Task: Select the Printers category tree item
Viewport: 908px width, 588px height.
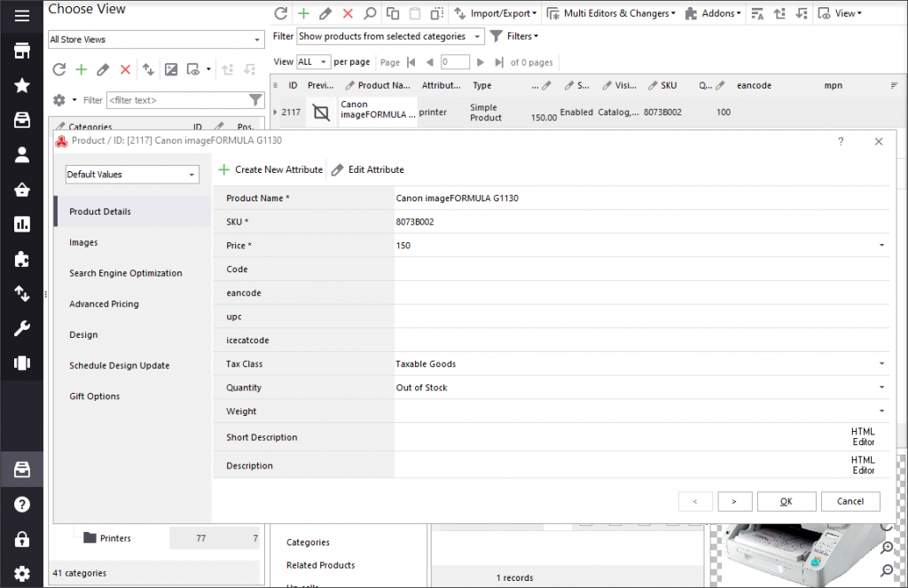Action: coord(115,538)
